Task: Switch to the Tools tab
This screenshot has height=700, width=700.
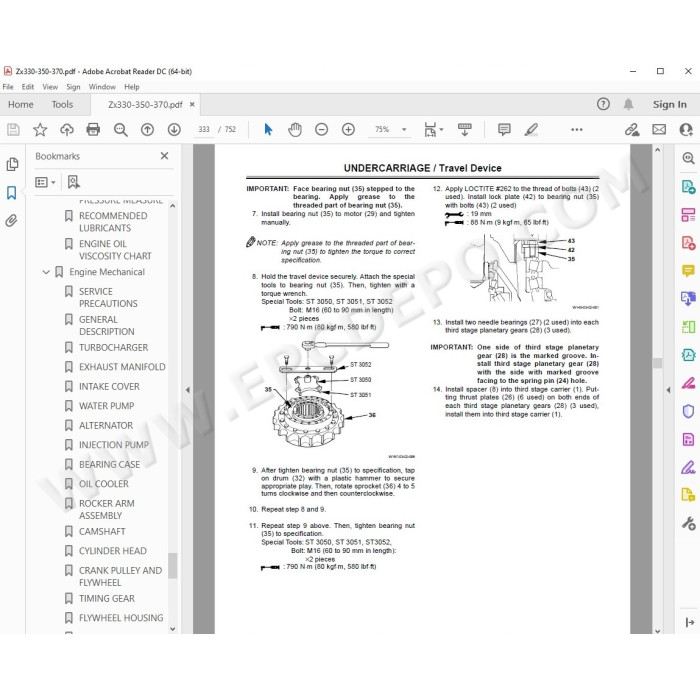Action: pyautogui.click(x=62, y=104)
